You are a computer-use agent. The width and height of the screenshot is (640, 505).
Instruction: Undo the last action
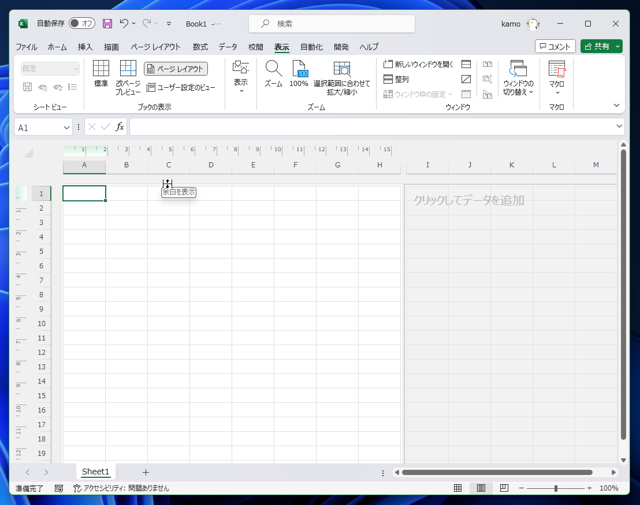[x=124, y=24]
